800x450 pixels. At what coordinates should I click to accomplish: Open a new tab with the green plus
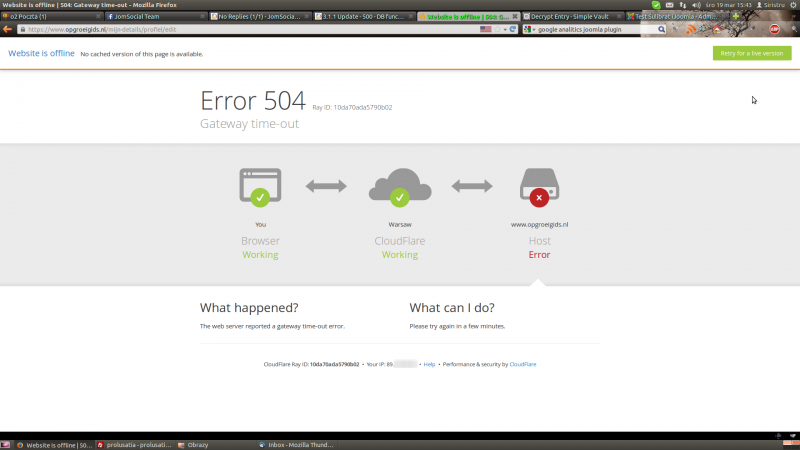736,16
